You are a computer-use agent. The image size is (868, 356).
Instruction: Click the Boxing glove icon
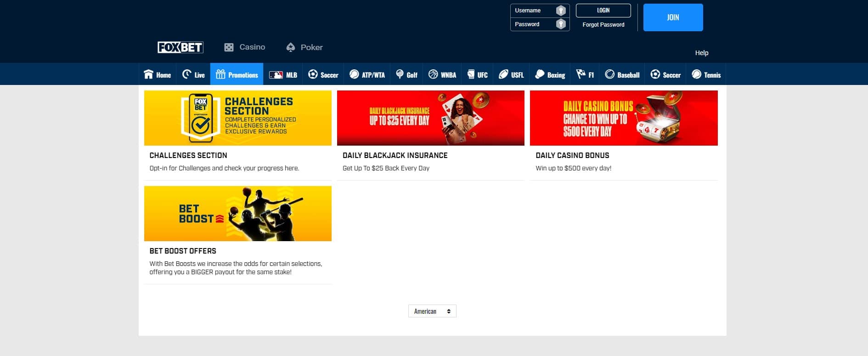(x=540, y=74)
